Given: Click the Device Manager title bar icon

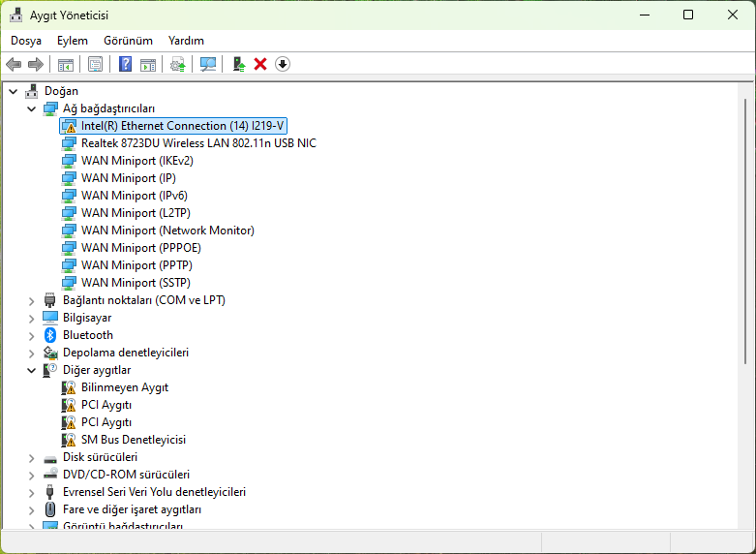Looking at the screenshot, I should [15, 15].
